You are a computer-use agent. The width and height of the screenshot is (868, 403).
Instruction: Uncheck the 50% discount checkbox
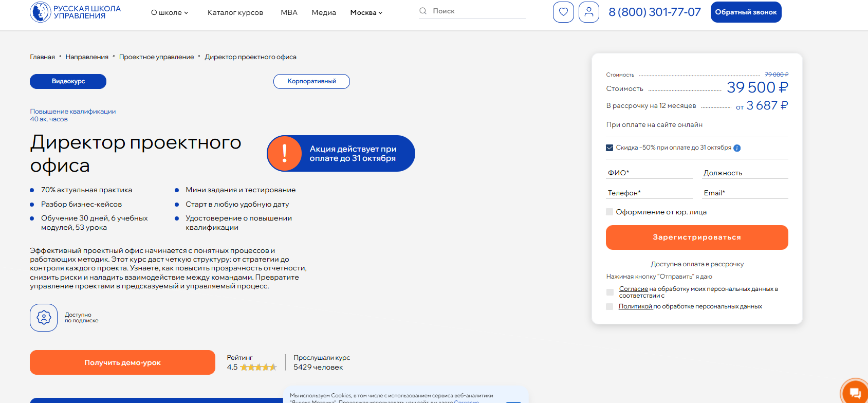pyautogui.click(x=610, y=148)
